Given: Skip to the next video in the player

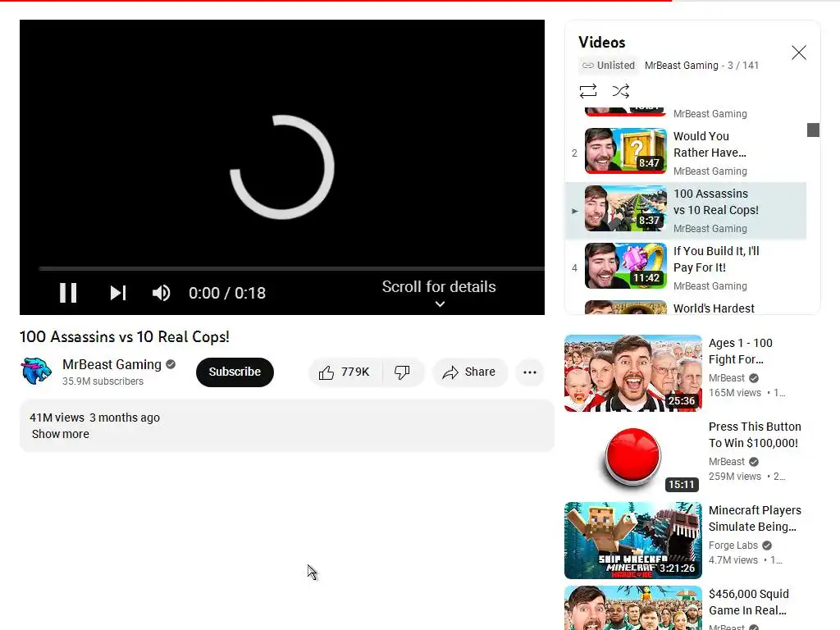Looking at the screenshot, I should pyautogui.click(x=118, y=293).
